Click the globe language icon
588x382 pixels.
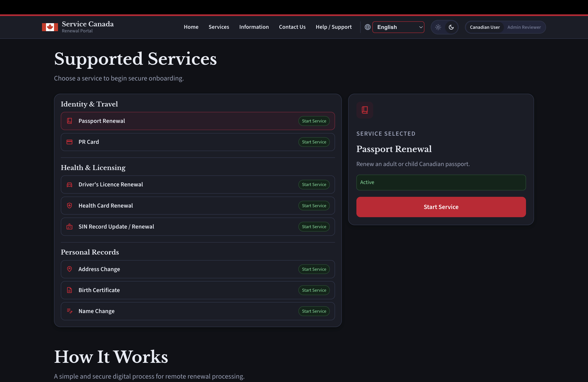click(367, 27)
